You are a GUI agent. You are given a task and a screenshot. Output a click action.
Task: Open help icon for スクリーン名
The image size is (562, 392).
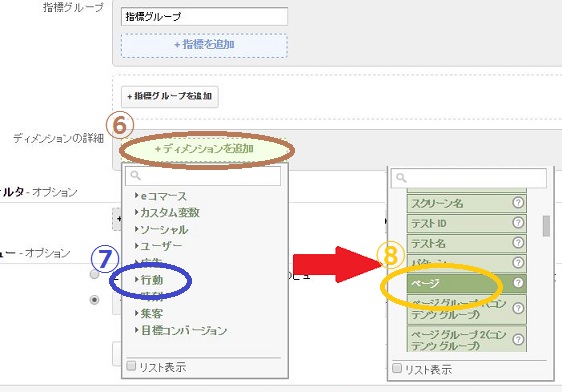tap(518, 203)
